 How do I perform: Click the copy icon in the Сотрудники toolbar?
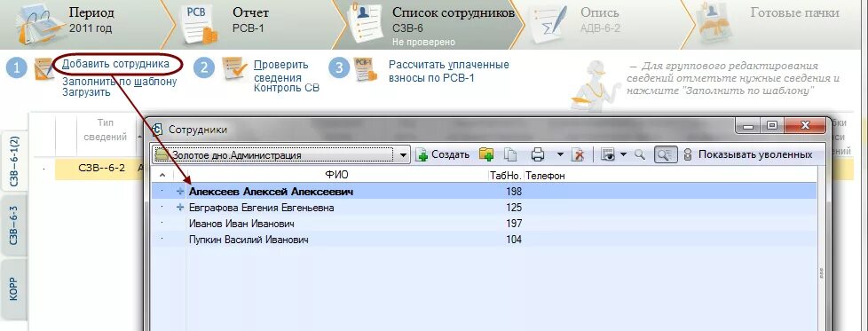click(x=509, y=155)
